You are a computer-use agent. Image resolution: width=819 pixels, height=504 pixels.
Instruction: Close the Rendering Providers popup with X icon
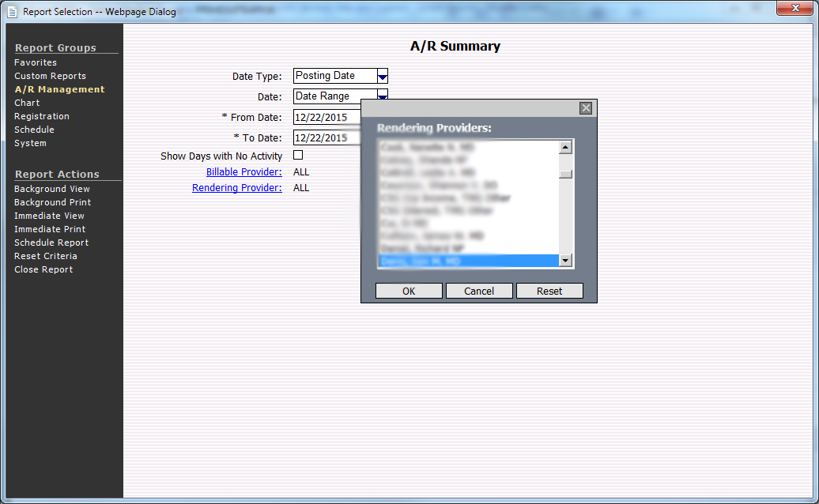586,108
